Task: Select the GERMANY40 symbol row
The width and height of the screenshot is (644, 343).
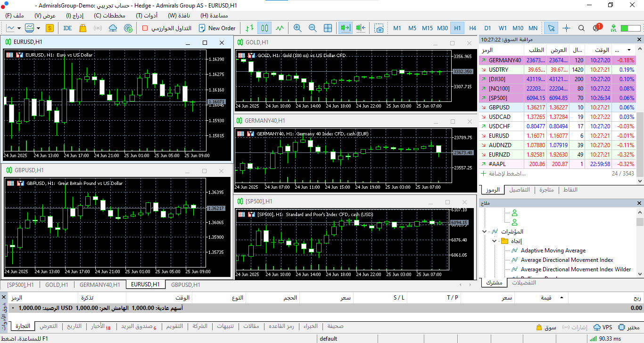Action: coord(557,60)
